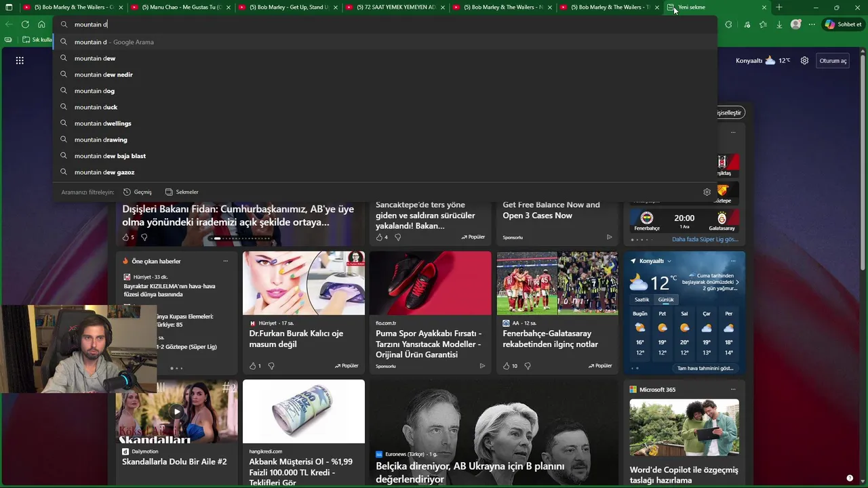Open the help question mark icon
The image size is (868, 488).
(850, 478)
